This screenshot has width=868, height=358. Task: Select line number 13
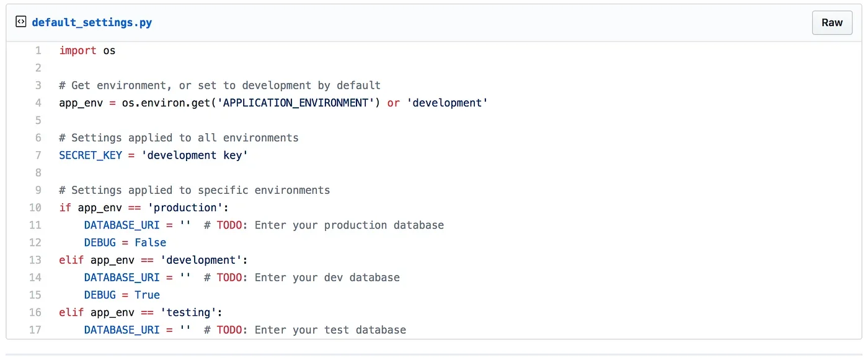[35, 260]
